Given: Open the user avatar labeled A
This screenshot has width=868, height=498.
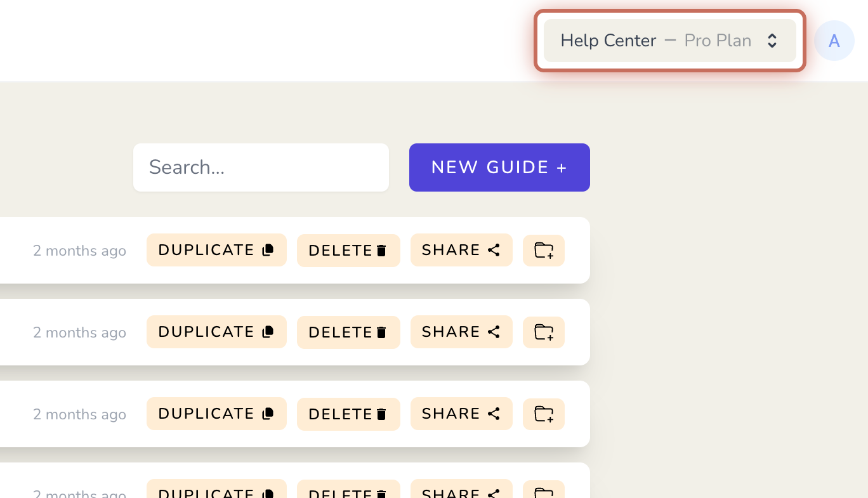Looking at the screenshot, I should 834,41.
